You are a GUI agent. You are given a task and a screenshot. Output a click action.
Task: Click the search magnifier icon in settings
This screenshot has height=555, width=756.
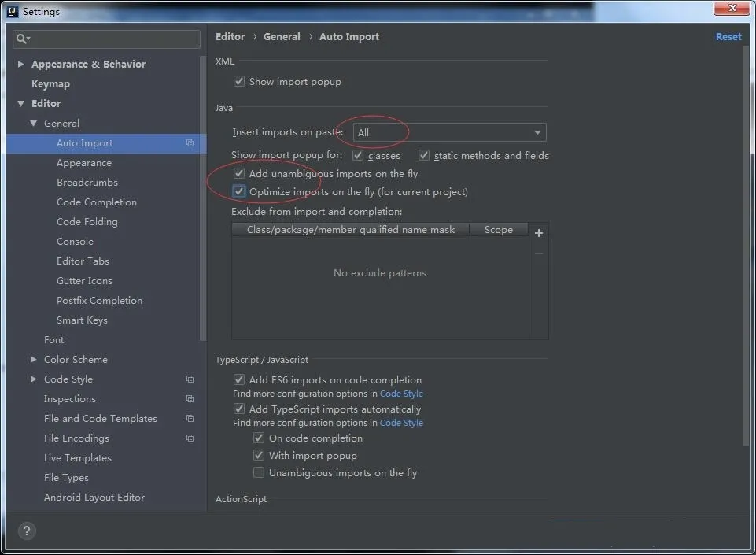click(24, 39)
